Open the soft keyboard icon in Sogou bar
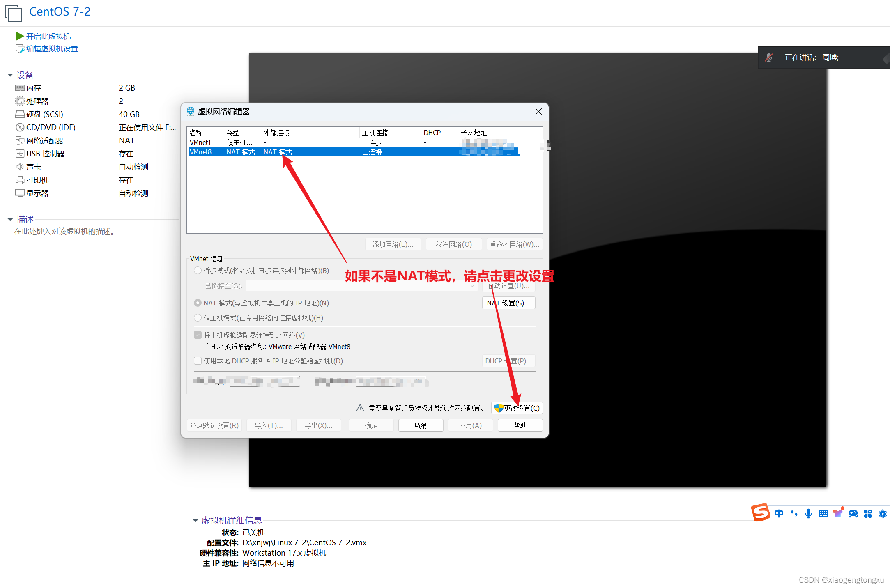 click(x=823, y=513)
